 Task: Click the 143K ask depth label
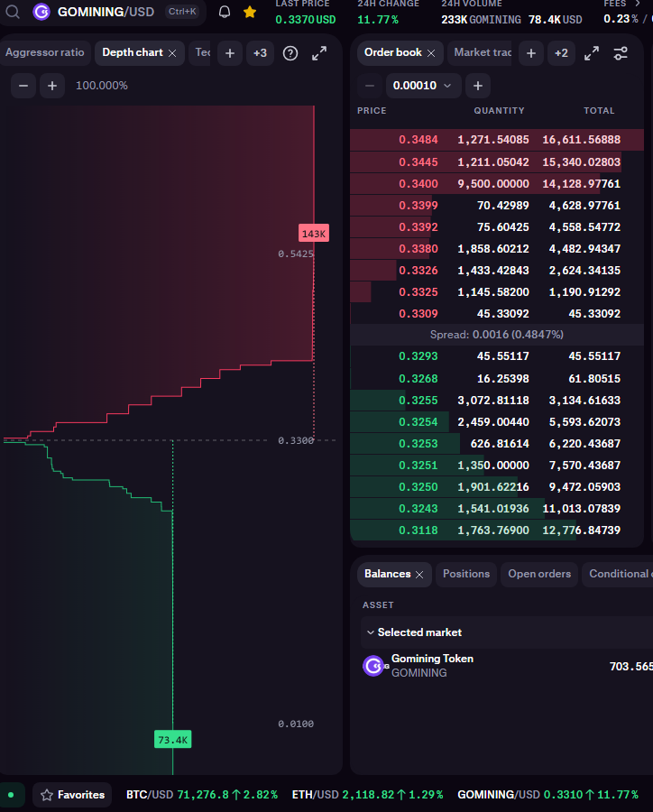point(314,234)
